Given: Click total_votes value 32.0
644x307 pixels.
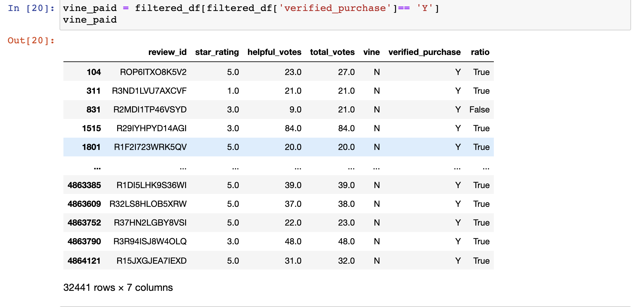Looking at the screenshot, I should [x=347, y=261].
